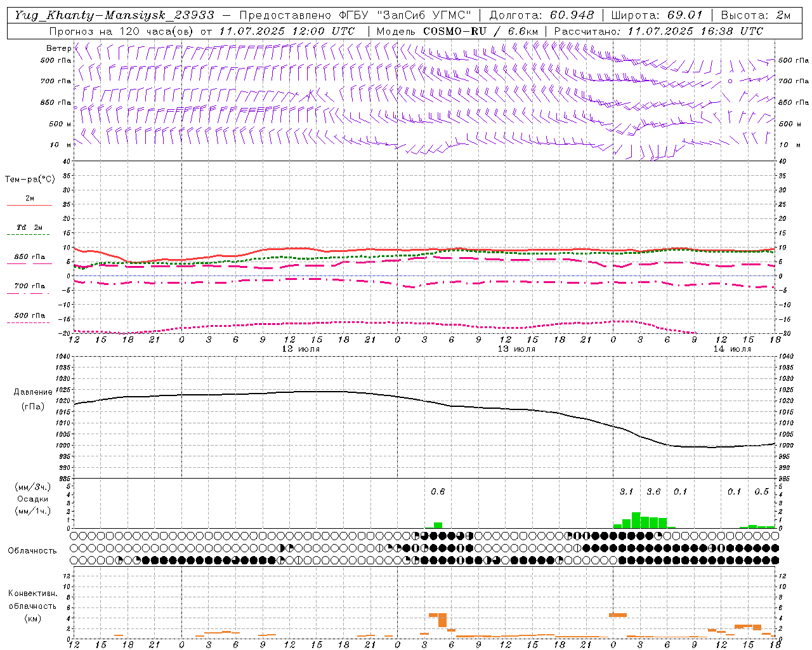Click the 'Тем-ра(°C)' temperature panel label
Image resolution: width=812 pixels, height=650 pixels.
[30, 180]
